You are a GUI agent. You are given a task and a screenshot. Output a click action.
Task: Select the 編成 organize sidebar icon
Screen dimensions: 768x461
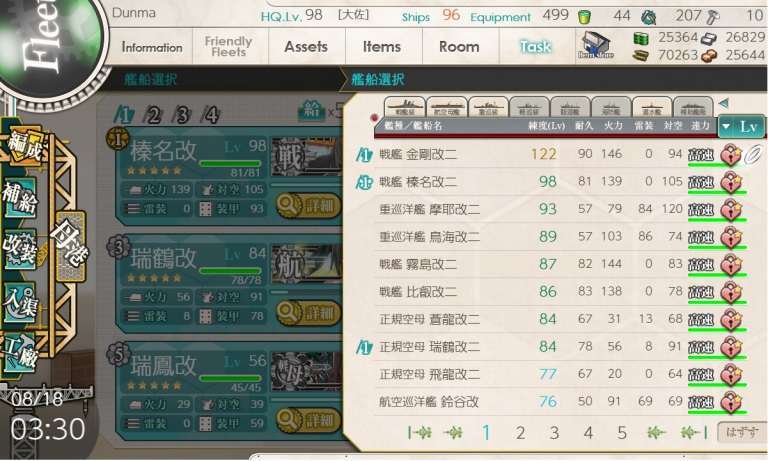(x=23, y=146)
